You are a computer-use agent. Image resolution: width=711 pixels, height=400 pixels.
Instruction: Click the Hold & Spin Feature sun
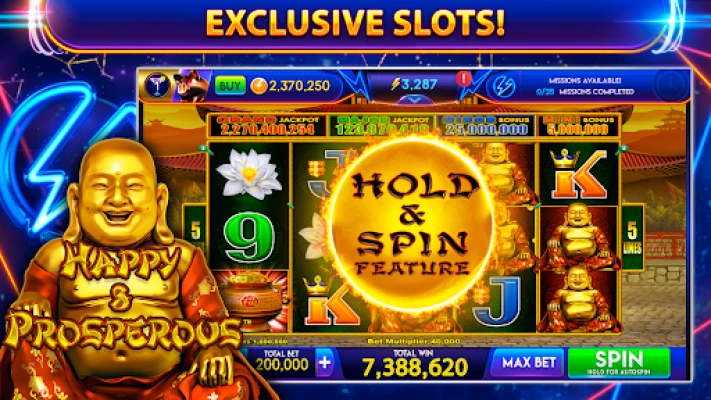412,225
